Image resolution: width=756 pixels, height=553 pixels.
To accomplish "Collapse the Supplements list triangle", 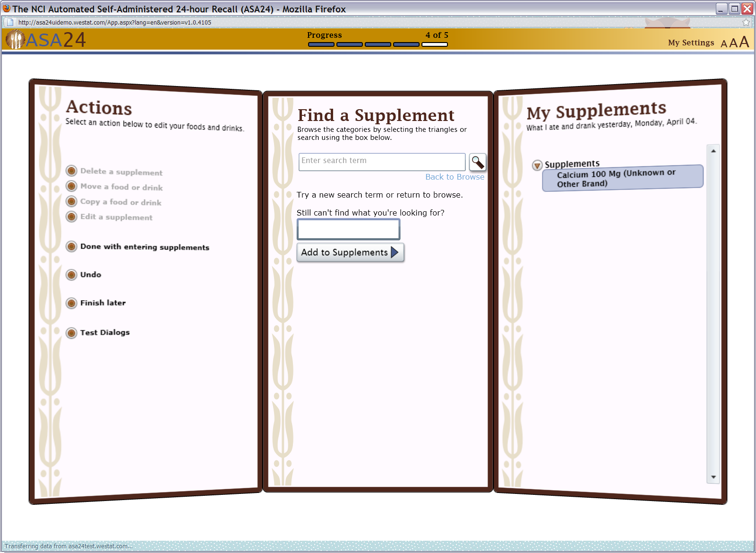I will point(537,165).
